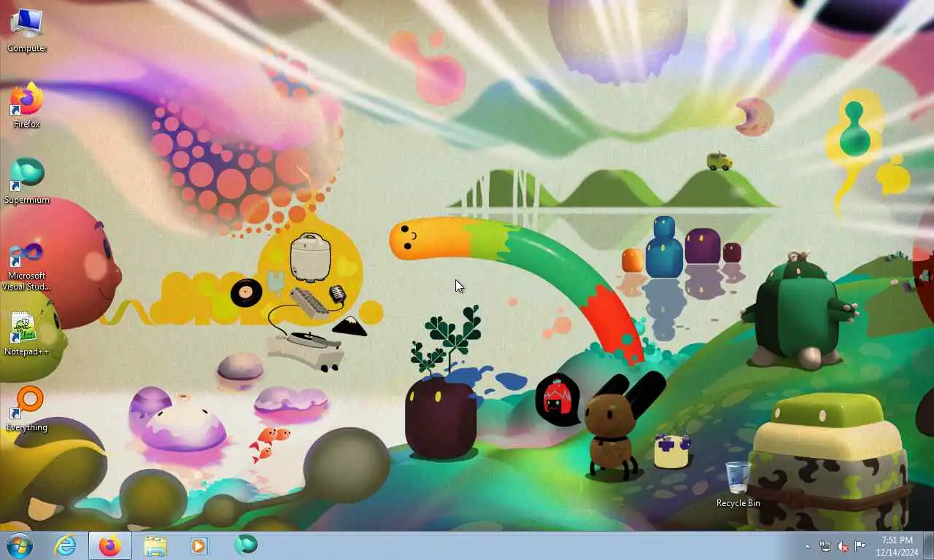Select the Notepad++ desktop shortcut
Viewport: 934px width, 560px height.
[x=27, y=334]
